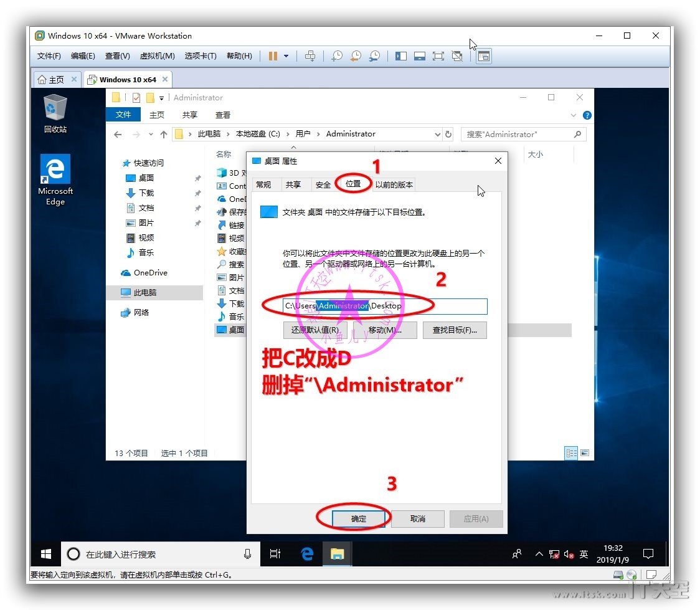Switch to the 以前的版本 tab
Viewport: 700px width, 610px height.
tap(394, 185)
